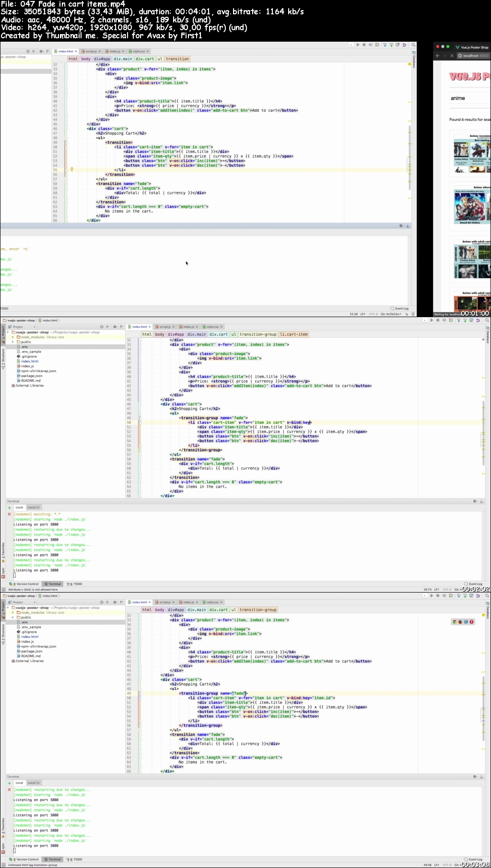
Task: Click the editor vertical scrollbar in the top frame
Action: click(x=409, y=144)
